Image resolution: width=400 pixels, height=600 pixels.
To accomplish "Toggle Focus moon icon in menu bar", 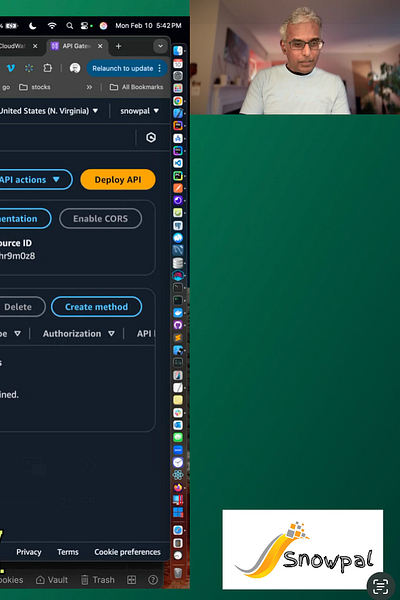I will (33, 26).
